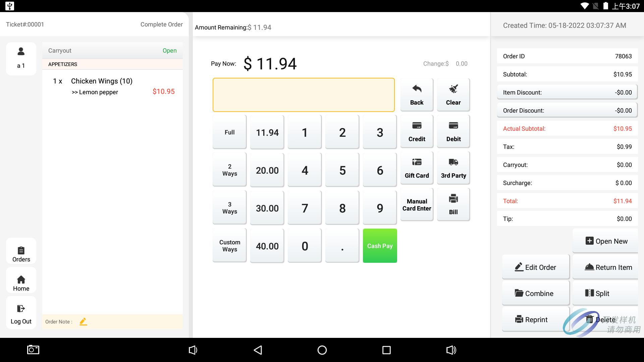Focus the yellow amount input box
Viewport: 644px width, 362px height.
tap(304, 95)
